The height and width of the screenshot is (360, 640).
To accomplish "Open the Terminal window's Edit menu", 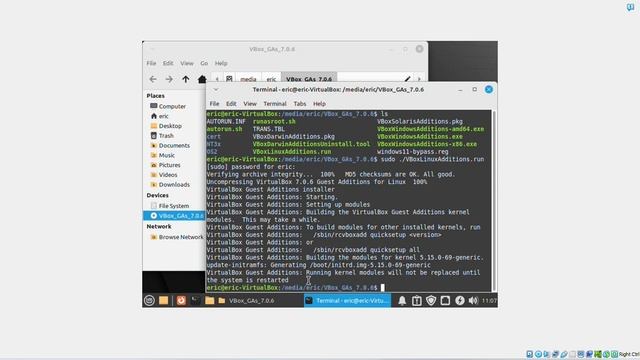I will point(231,104).
